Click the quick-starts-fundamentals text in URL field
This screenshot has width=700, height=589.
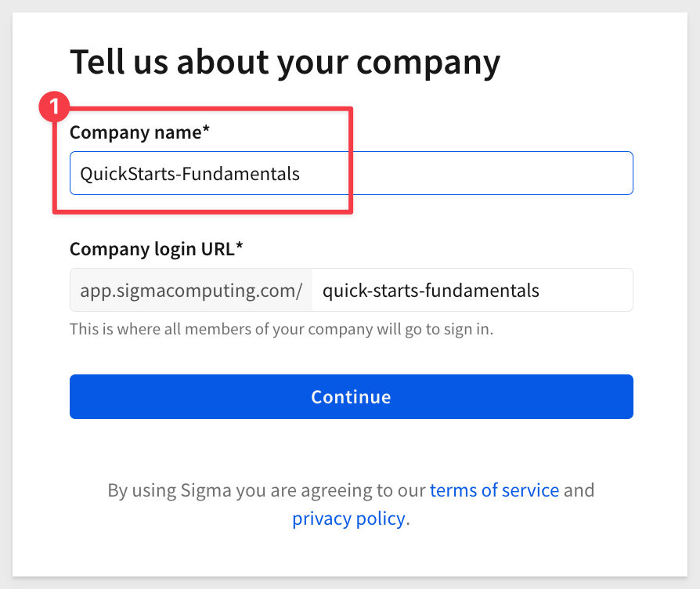point(431,291)
